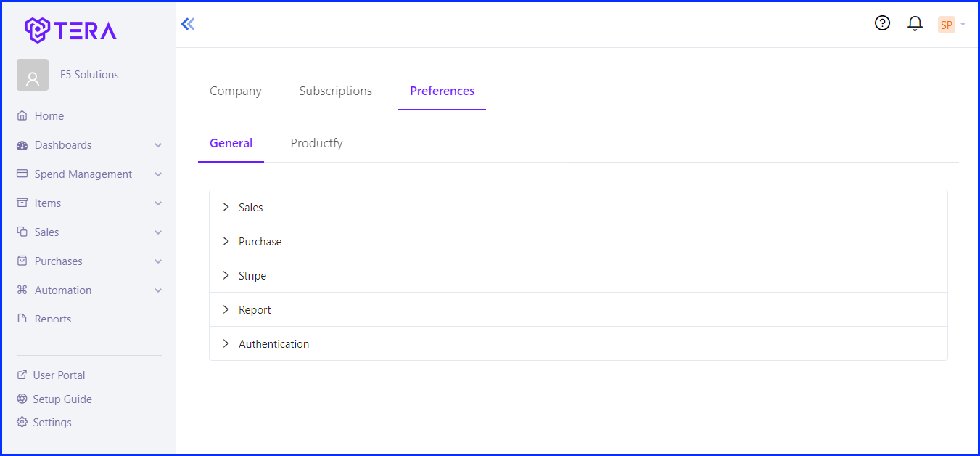Select the Productfy sub-tab
Image resolution: width=980 pixels, height=456 pixels.
(x=317, y=143)
